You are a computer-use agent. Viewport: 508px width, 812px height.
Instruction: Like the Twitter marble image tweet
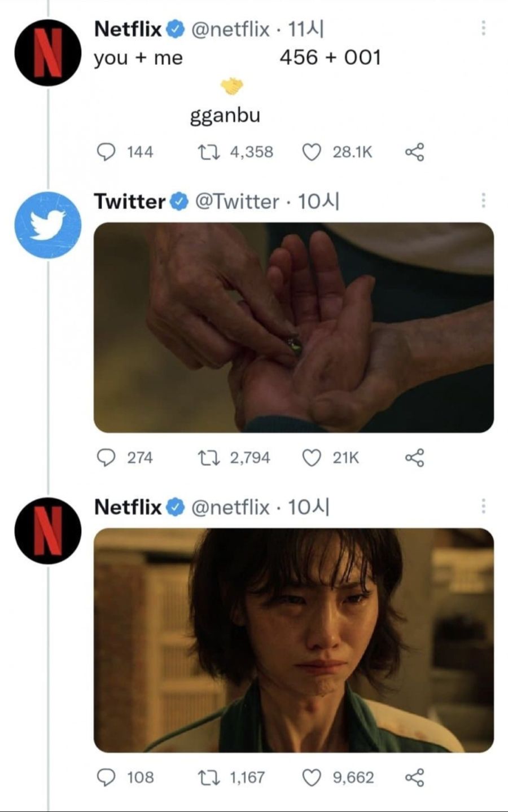coord(312,458)
